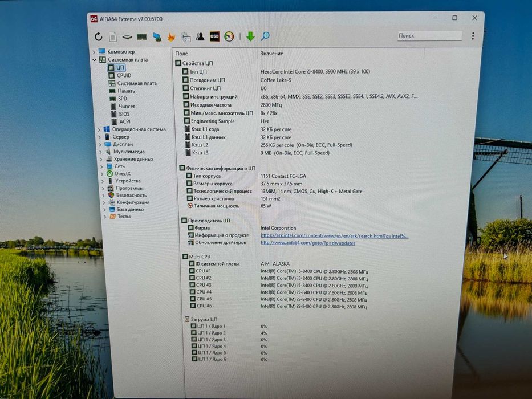The image size is (532, 399).
Task: Click the magnifier search icon in toolbar
Action: pos(265,36)
